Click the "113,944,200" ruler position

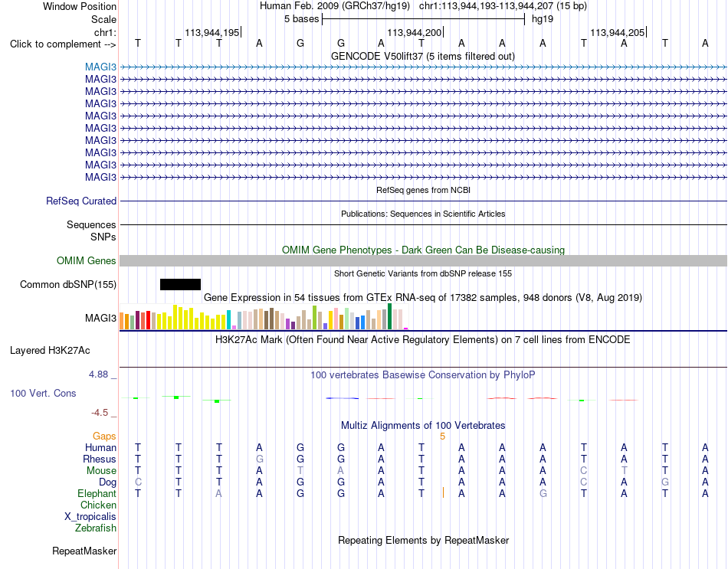pyautogui.click(x=414, y=32)
